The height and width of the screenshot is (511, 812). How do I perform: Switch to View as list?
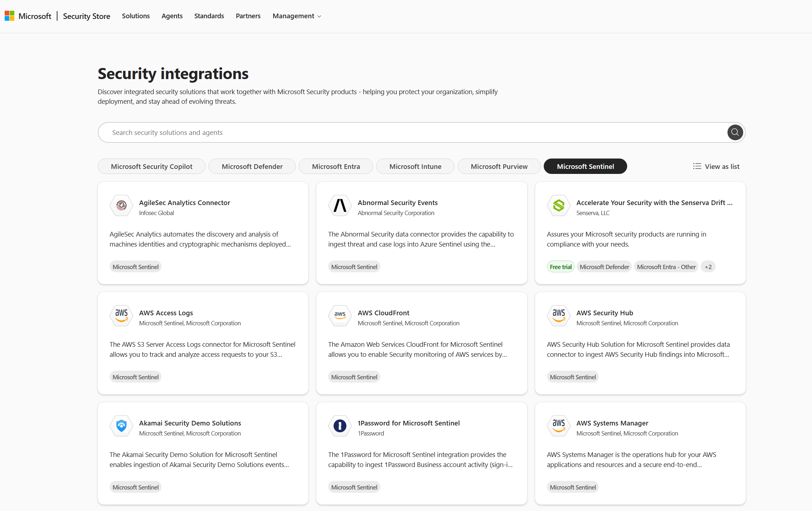tap(716, 166)
